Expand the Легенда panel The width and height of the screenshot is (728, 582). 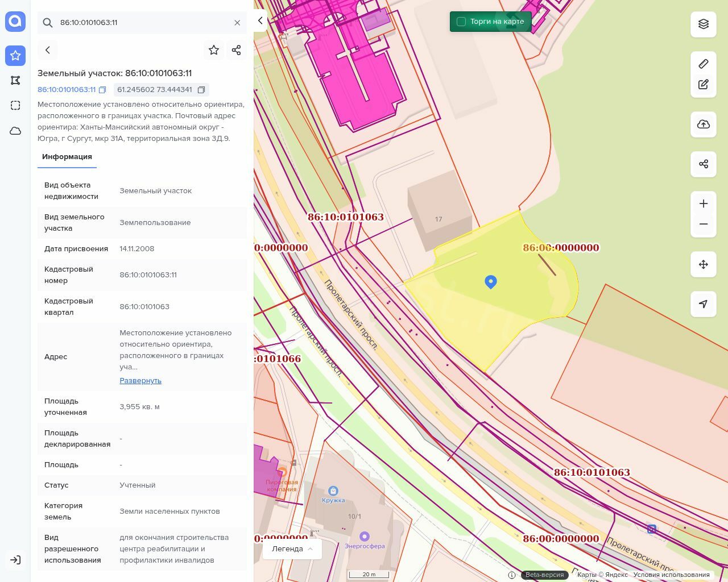292,549
